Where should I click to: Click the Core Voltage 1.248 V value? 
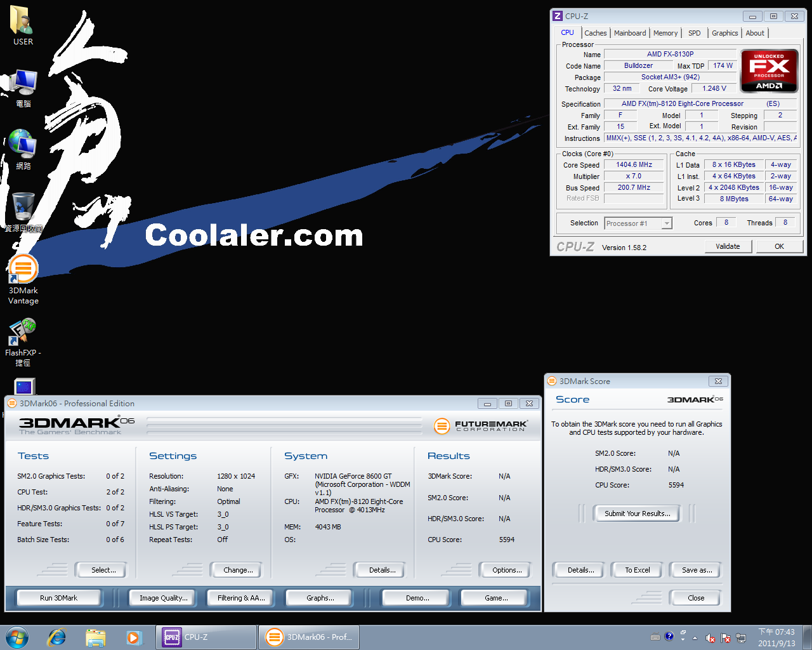coord(714,88)
